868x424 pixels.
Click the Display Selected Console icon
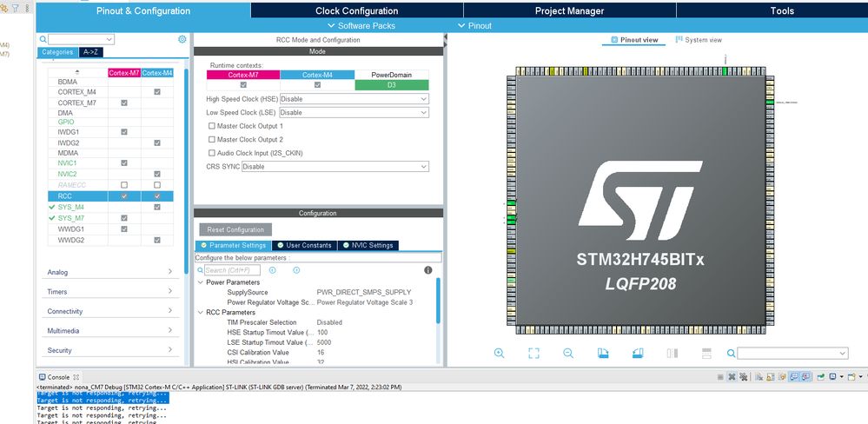[832, 377]
